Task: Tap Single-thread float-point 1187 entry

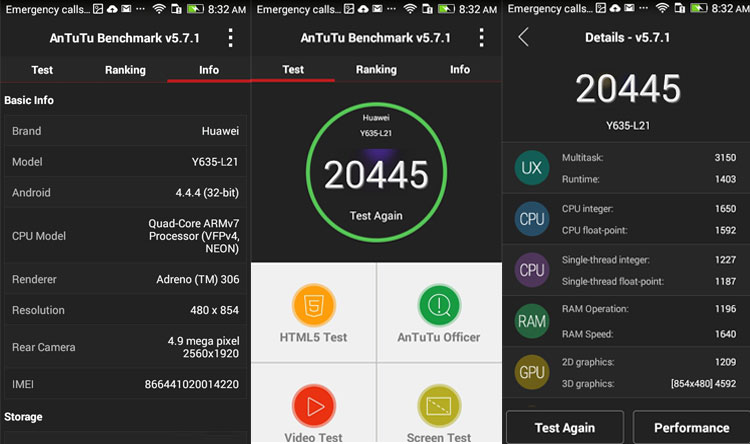Action: click(649, 281)
